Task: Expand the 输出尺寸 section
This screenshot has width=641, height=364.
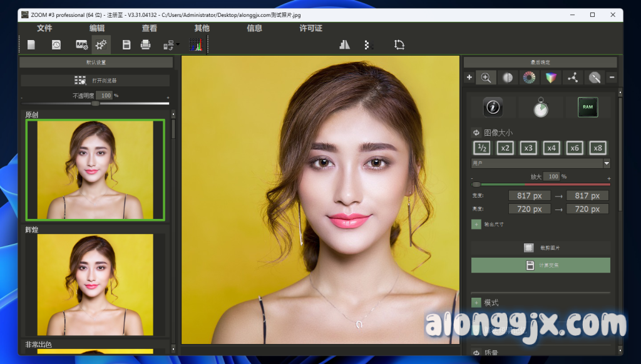Action: click(x=476, y=224)
